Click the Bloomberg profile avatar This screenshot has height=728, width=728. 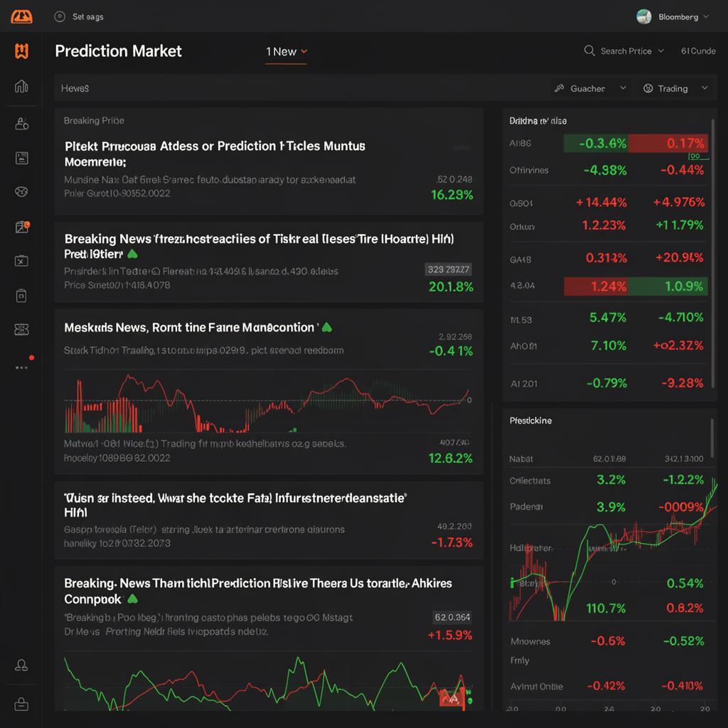pos(643,17)
